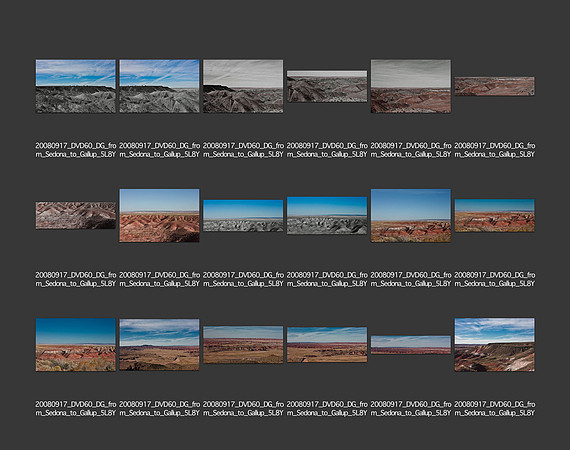This screenshot has height=450, width=570.
Task: Select the narrow colored panorama ending the middle row
Action: click(x=494, y=216)
